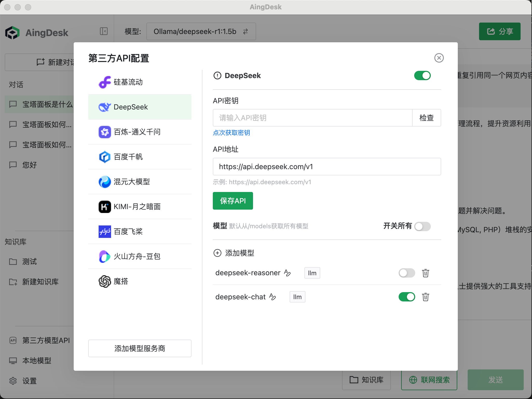This screenshot has height=399, width=532.
Task: Click the edit icon next to deepseek-chat
Action: tap(272, 297)
